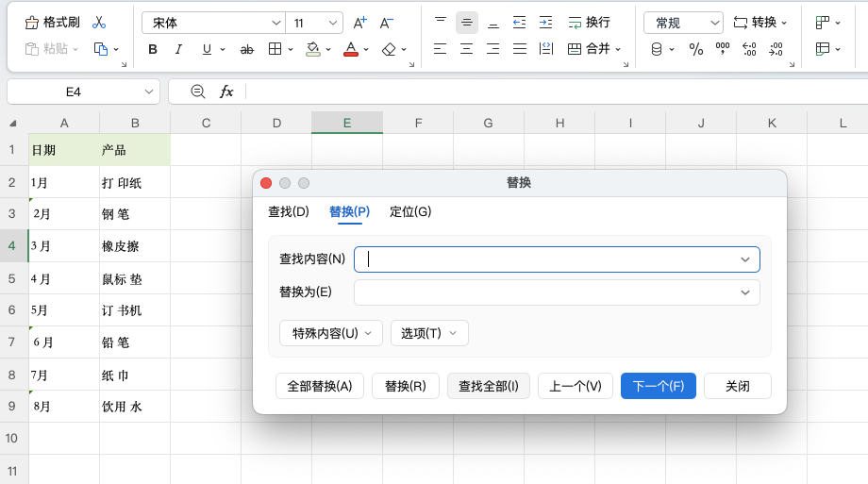Expand the borders options arrow
868x484 pixels.
coord(290,49)
